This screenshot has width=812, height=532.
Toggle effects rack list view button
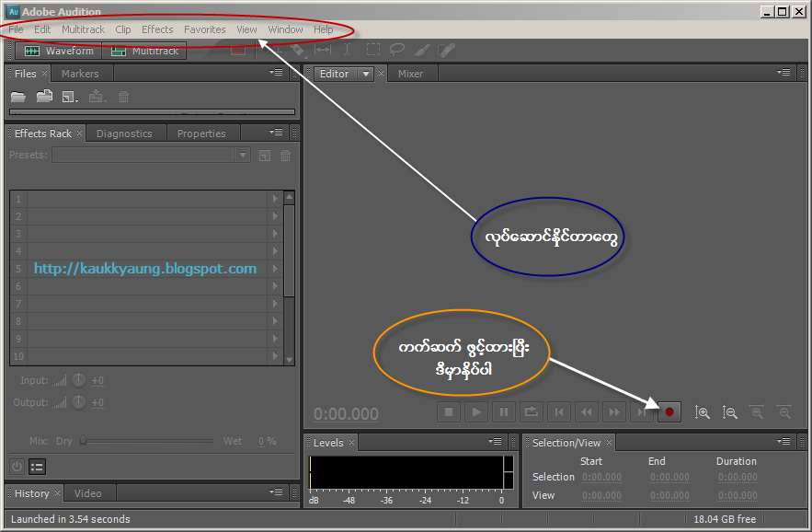tap(37, 467)
